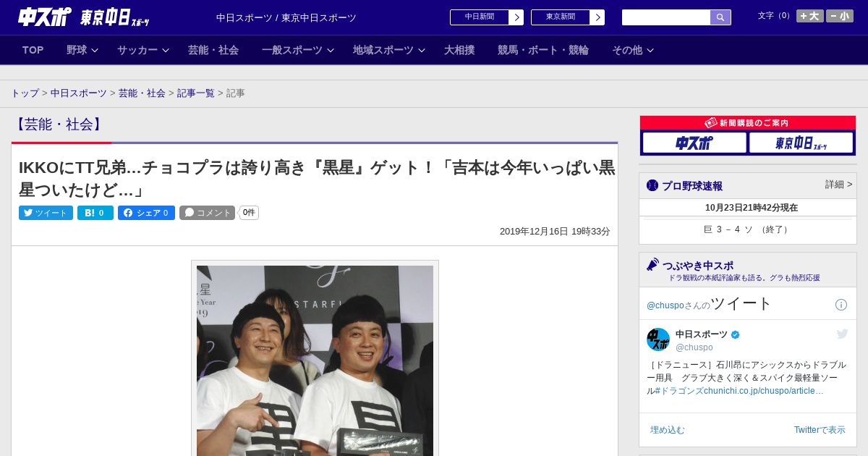Screen dimensions: 868x456
Task: Open 芸能・社会 in navigation bar
Action: pos(213,50)
